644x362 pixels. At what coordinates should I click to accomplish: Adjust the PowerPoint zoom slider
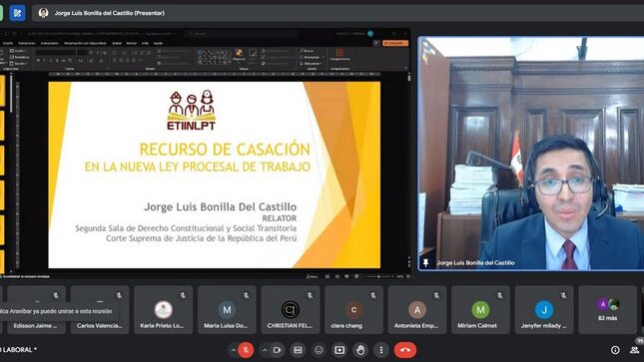[x=378, y=276]
